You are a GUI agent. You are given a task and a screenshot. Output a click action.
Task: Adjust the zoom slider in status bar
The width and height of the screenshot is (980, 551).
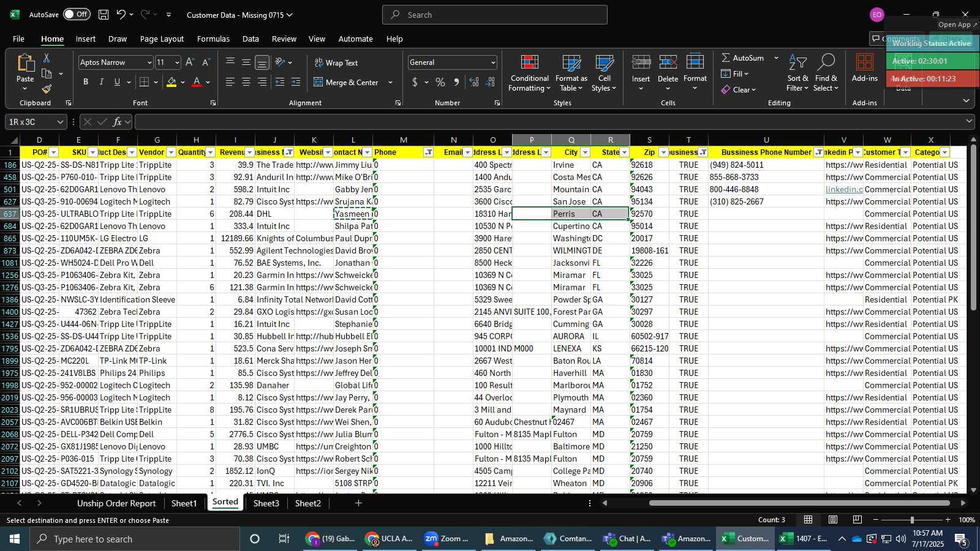tap(912, 520)
